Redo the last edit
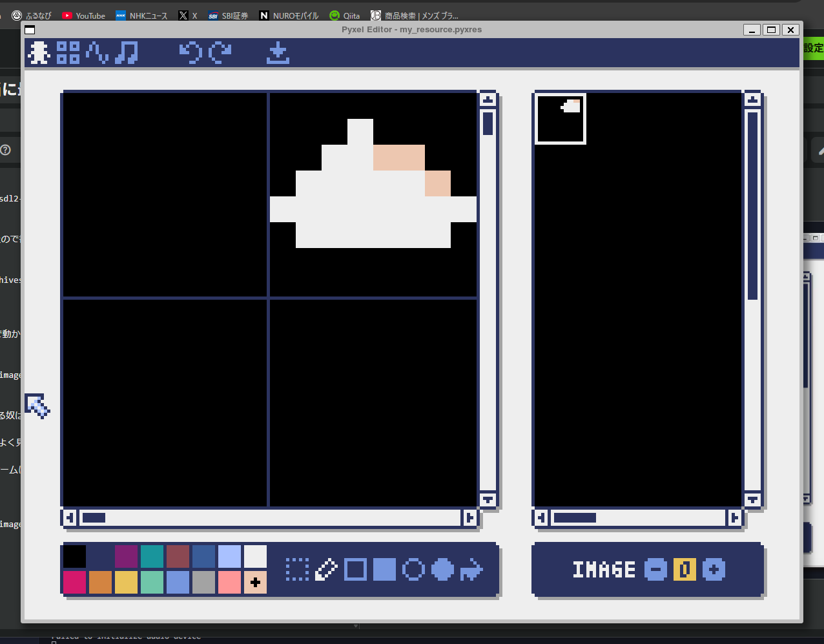 (x=220, y=52)
